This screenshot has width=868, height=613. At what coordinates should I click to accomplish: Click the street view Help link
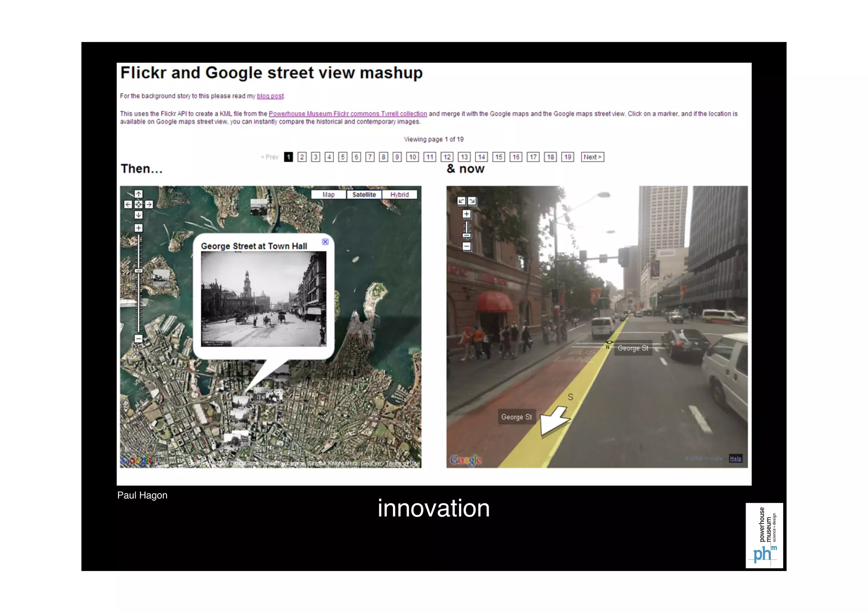[x=735, y=458]
